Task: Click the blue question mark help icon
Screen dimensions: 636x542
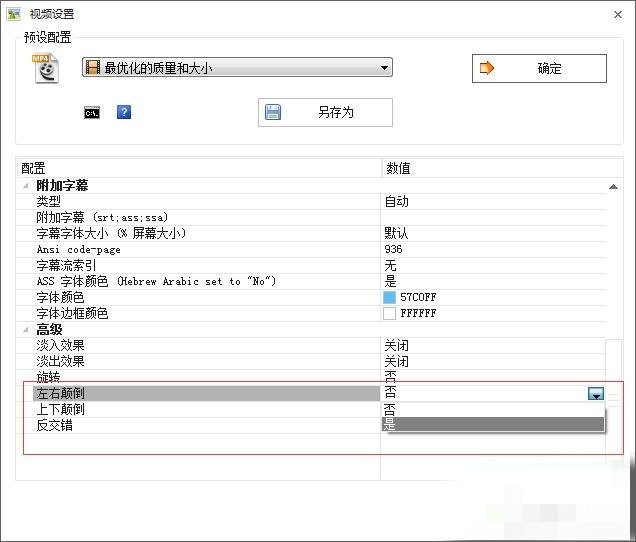Action: 124,112
